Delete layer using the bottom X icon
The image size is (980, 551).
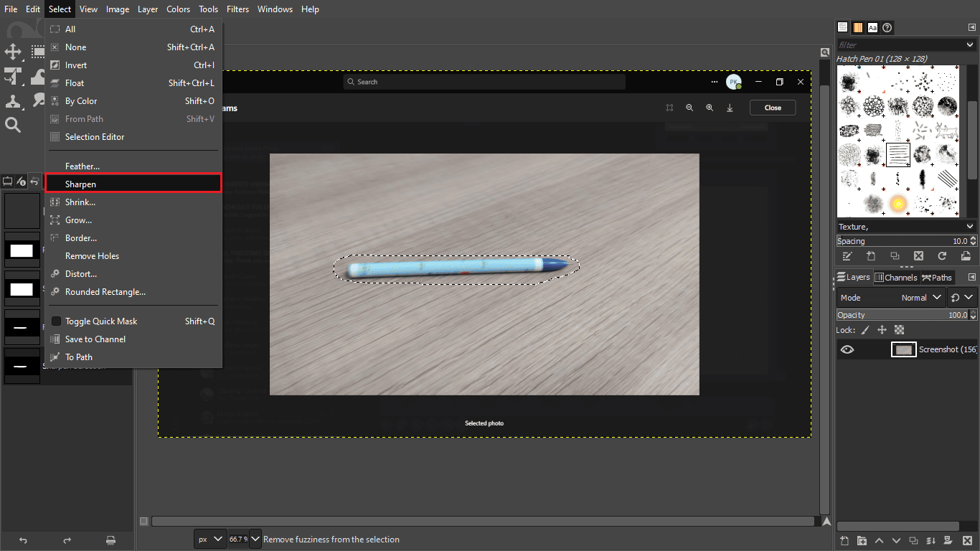click(966, 540)
